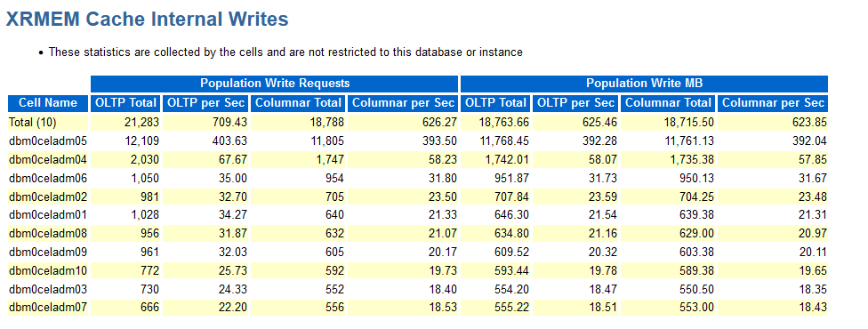This screenshot has height=329, width=868.
Task: Click the 18,763.66 OLTP total MB value
Action: [502, 123]
